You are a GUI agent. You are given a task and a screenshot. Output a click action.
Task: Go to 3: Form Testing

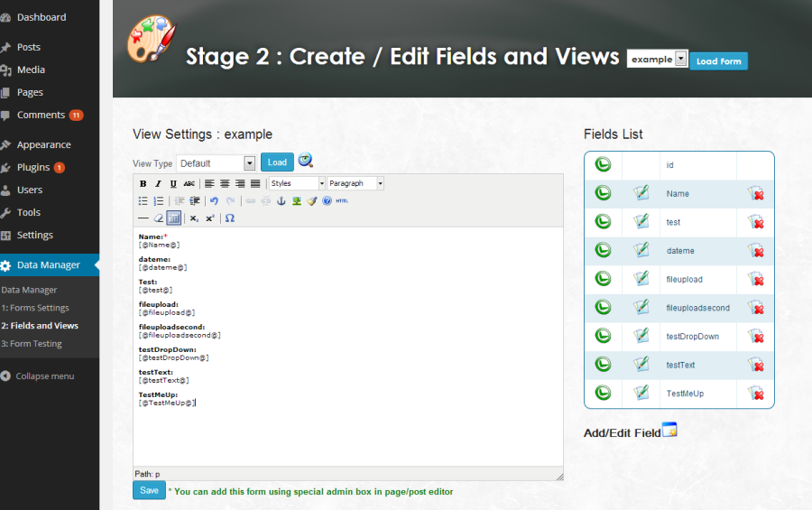click(x=32, y=344)
